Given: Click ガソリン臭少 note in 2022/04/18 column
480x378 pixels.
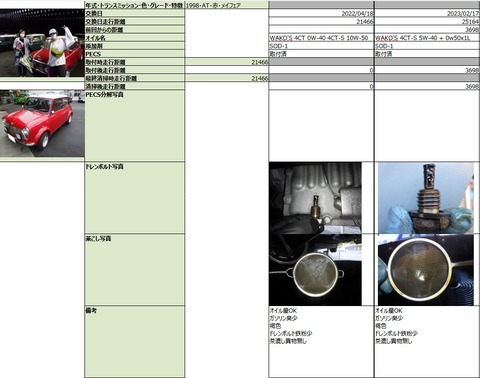Looking at the screenshot, I should (x=283, y=318).
